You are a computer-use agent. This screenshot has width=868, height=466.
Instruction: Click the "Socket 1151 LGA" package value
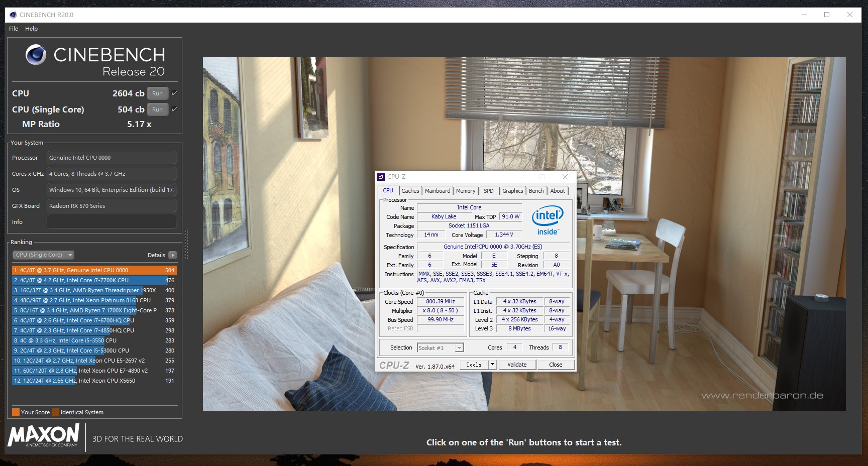point(469,225)
